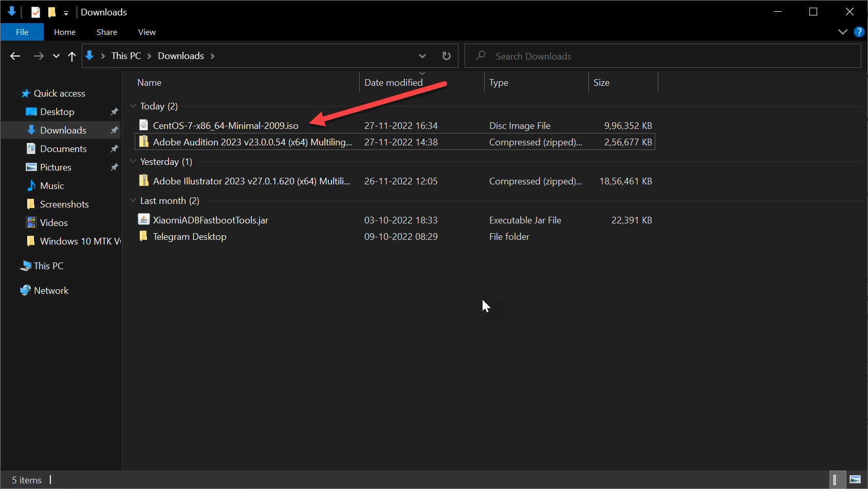Select Properties from the Quick Access Toolbar

pos(35,12)
